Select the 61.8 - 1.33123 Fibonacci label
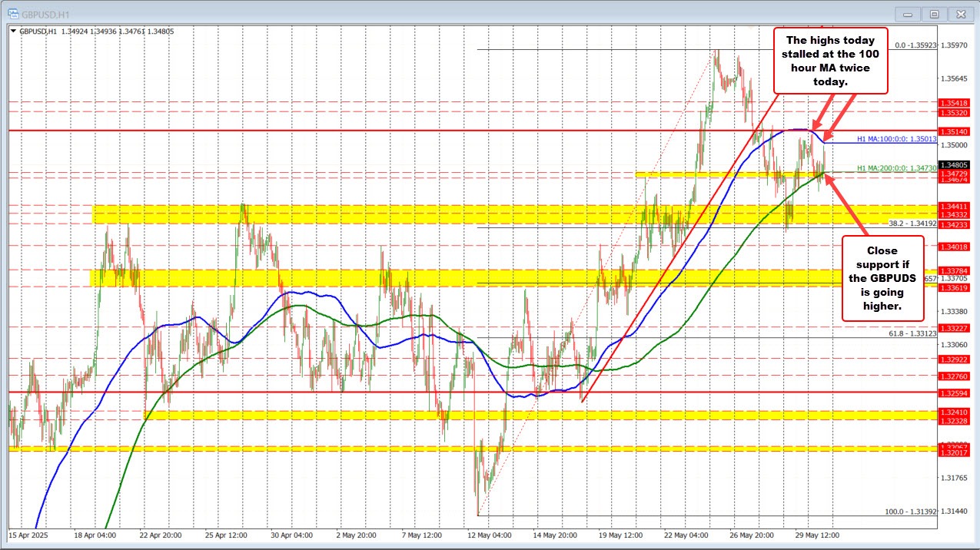This screenshot has height=550, width=980. [x=914, y=335]
